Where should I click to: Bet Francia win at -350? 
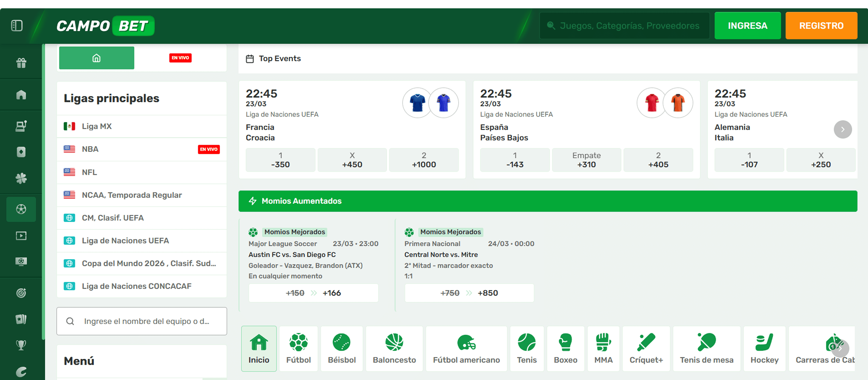(280, 160)
